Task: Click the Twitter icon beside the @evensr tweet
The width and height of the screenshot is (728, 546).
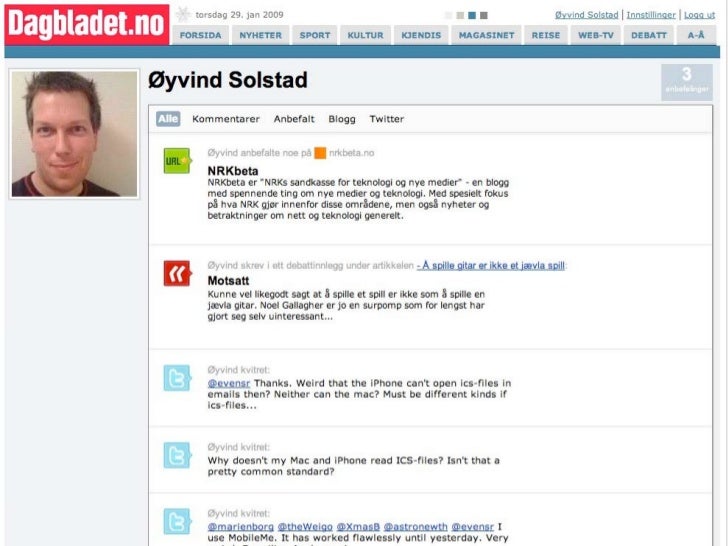Action: pos(177,378)
